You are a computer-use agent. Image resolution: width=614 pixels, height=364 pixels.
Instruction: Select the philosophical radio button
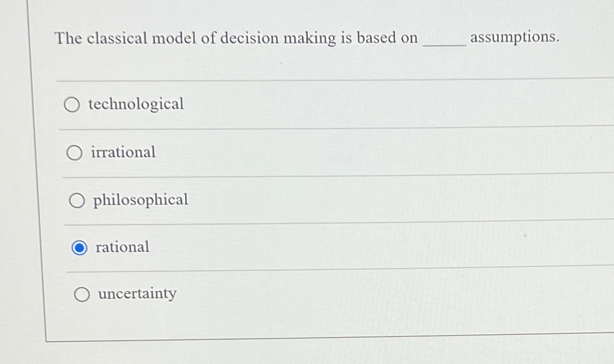pyautogui.click(x=78, y=200)
